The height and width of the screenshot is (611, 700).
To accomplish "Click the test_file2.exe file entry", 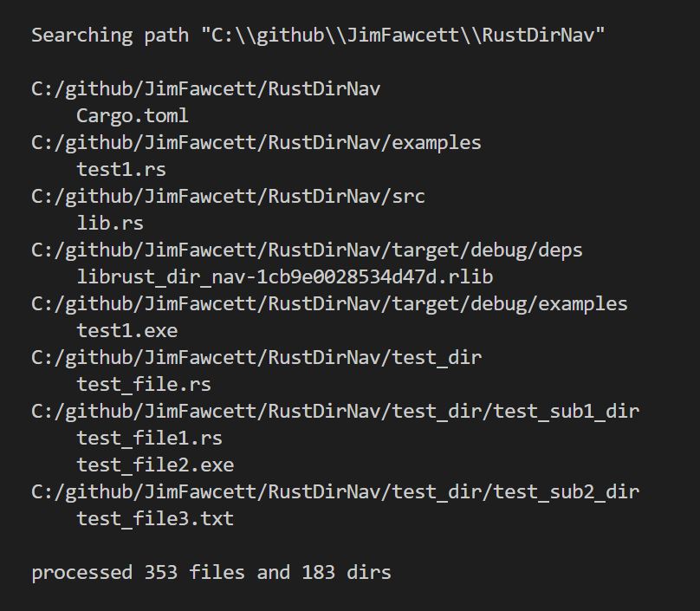I will point(155,465).
